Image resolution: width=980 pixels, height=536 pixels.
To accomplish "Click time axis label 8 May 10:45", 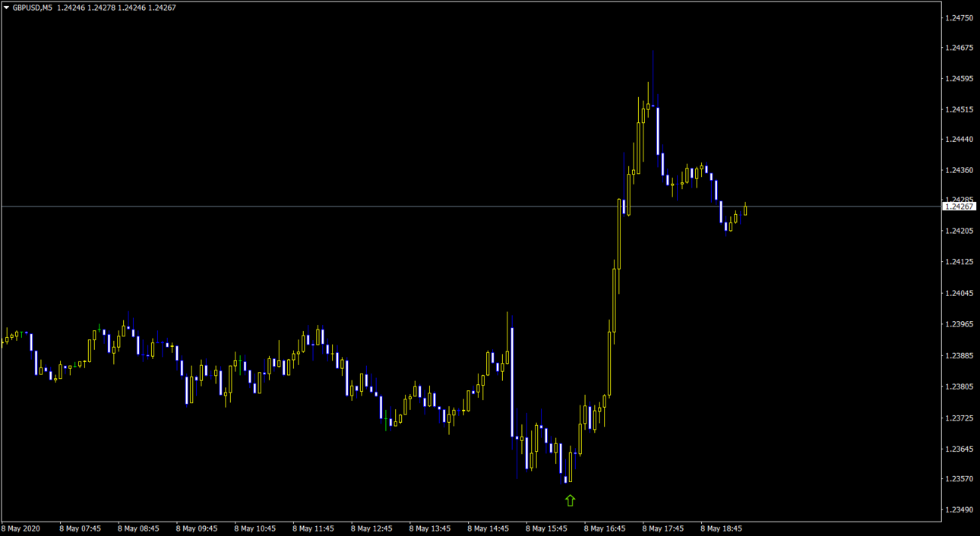I will pos(254,528).
